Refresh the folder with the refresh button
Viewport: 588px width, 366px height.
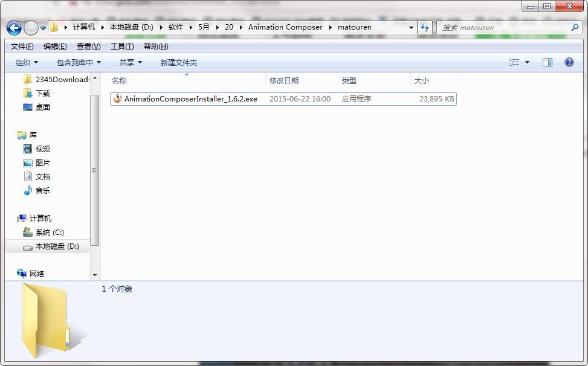coord(425,27)
